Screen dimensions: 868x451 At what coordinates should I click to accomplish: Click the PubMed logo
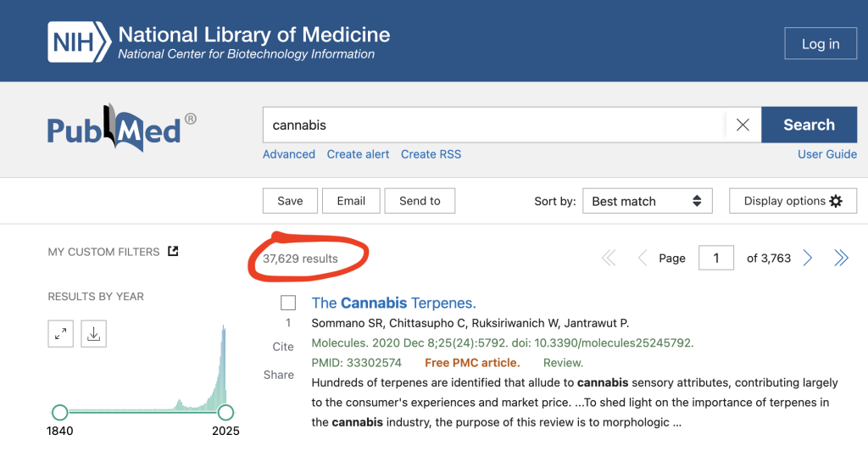click(x=121, y=129)
